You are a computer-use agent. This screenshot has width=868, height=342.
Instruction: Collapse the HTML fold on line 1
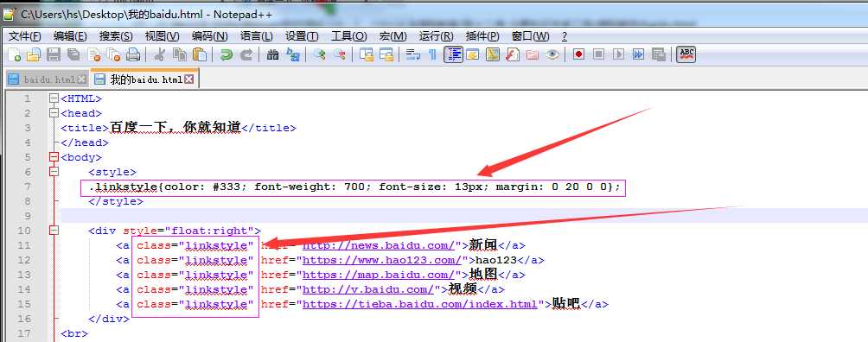(53, 98)
